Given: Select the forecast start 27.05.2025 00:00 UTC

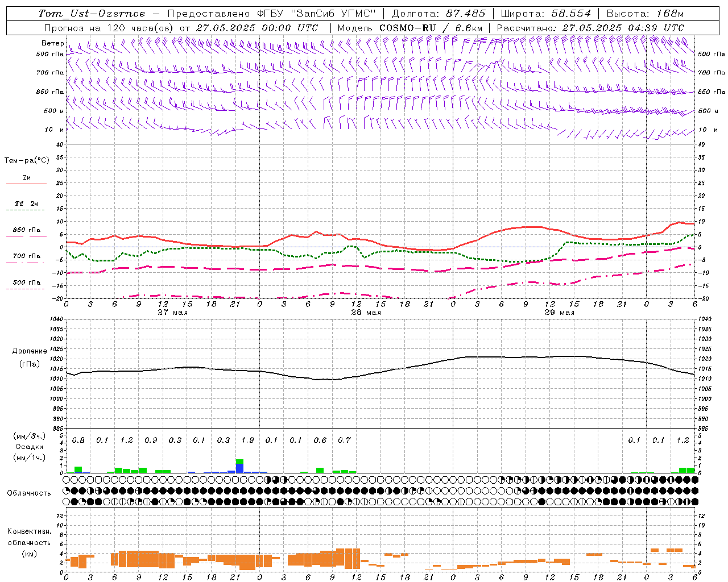Looking at the screenshot, I should tap(257, 28).
